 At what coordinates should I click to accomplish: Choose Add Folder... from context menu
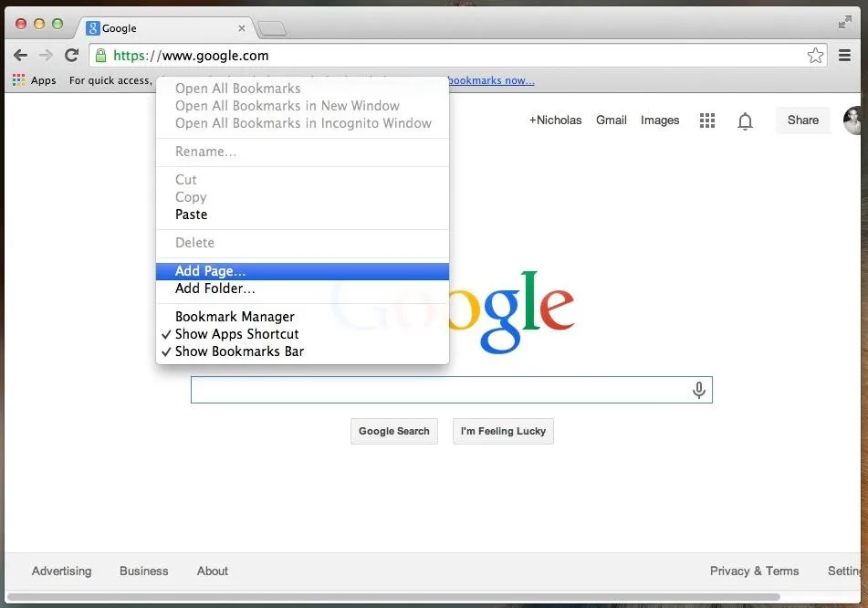click(x=302, y=288)
